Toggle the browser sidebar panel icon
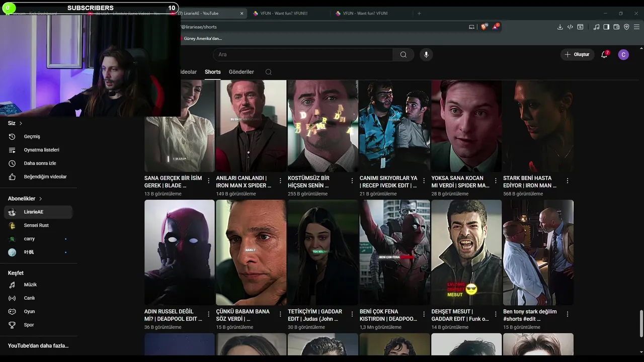The image size is (644, 362). tap(606, 27)
